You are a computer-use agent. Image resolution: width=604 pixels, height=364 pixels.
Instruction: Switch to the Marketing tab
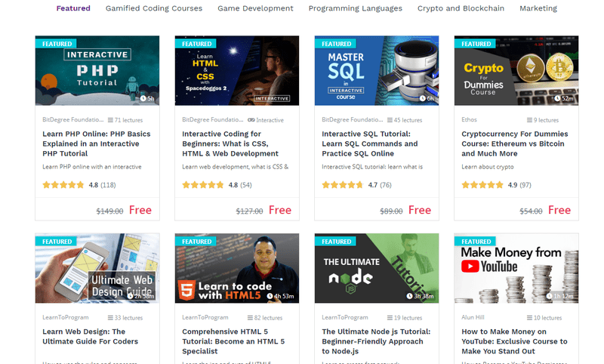538,8
